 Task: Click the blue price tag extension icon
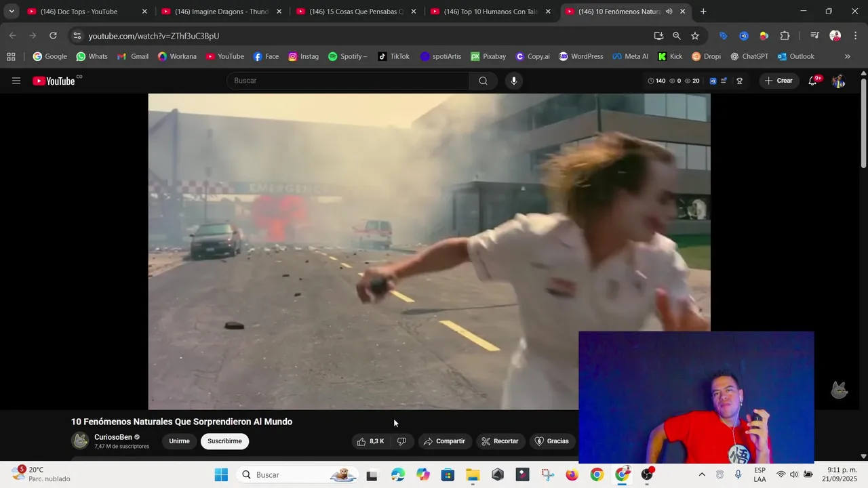[723, 35]
